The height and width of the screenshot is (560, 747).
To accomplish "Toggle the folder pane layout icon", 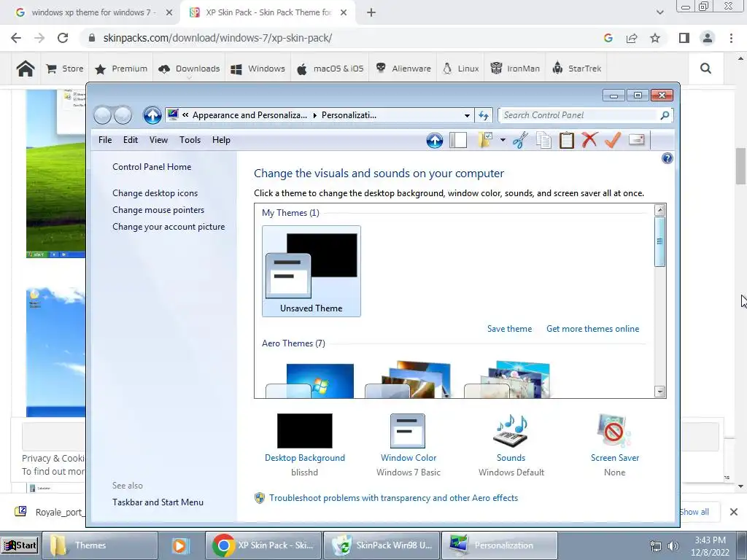I will (458, 140).
